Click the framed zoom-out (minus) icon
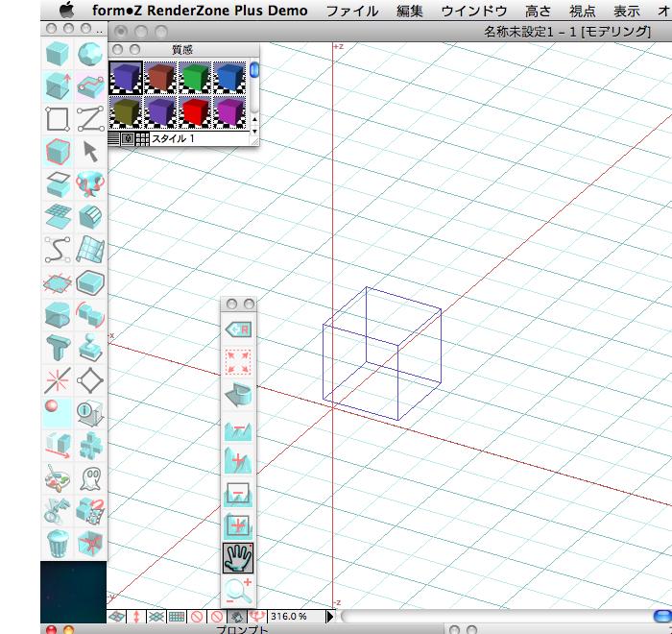The image size is (672, 634). [238, 494]
